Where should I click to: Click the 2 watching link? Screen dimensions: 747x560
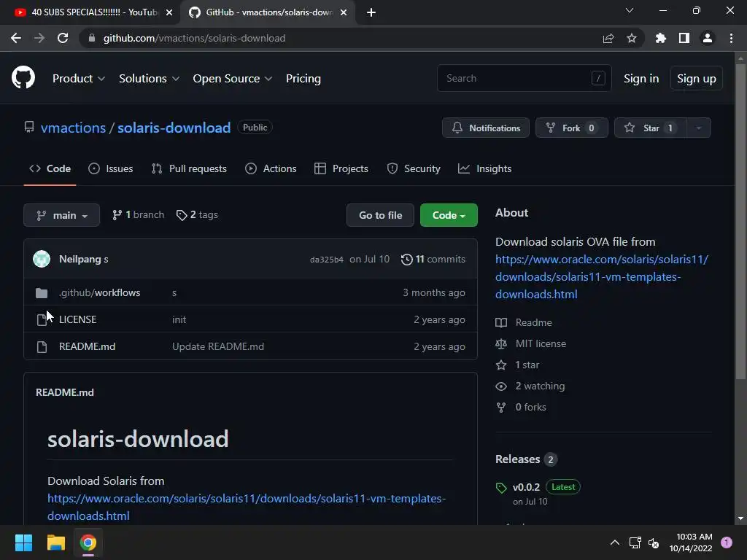(540, 386)
